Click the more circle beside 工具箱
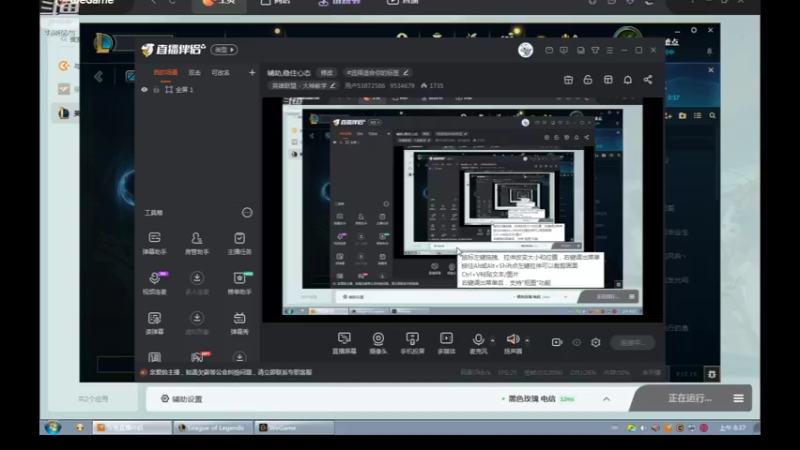800x450 pixels. [x=247, y=212]
